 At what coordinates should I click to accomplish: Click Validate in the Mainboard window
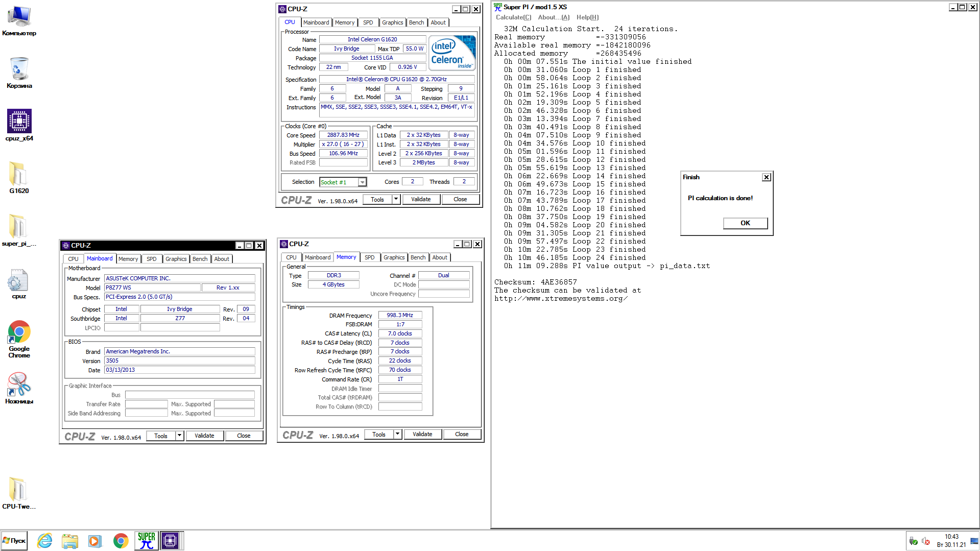204,436
